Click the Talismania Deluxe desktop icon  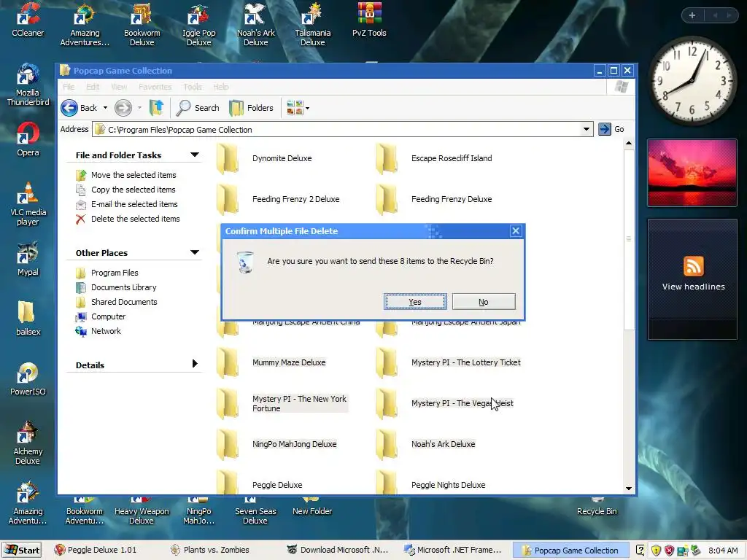[x=312, y=24]
